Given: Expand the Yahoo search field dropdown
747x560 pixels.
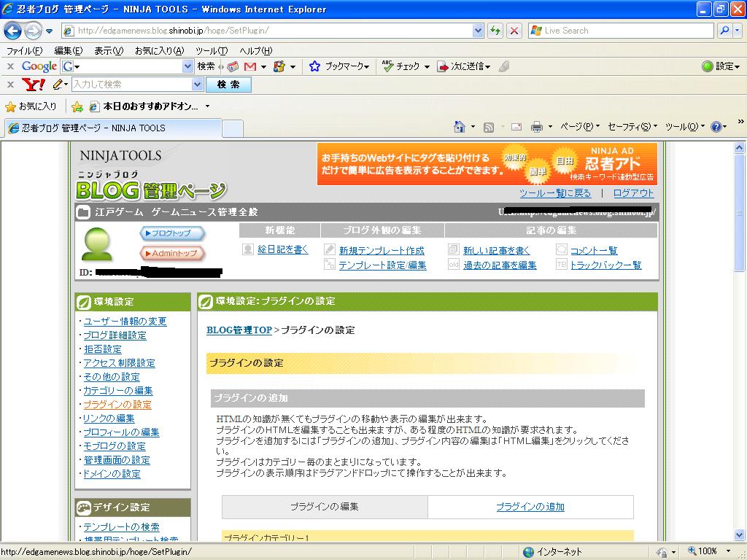Looking at the screenshot, I should tap(197, 85).
